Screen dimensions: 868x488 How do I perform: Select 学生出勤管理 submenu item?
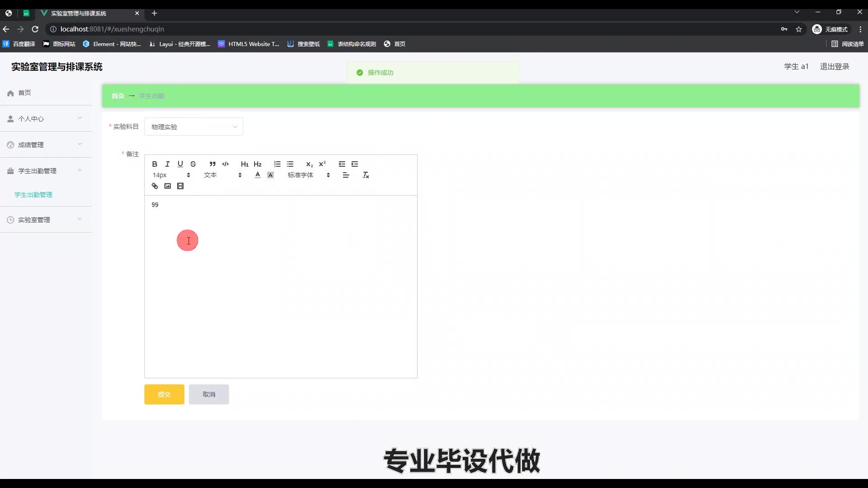click(x=33, y=195)
